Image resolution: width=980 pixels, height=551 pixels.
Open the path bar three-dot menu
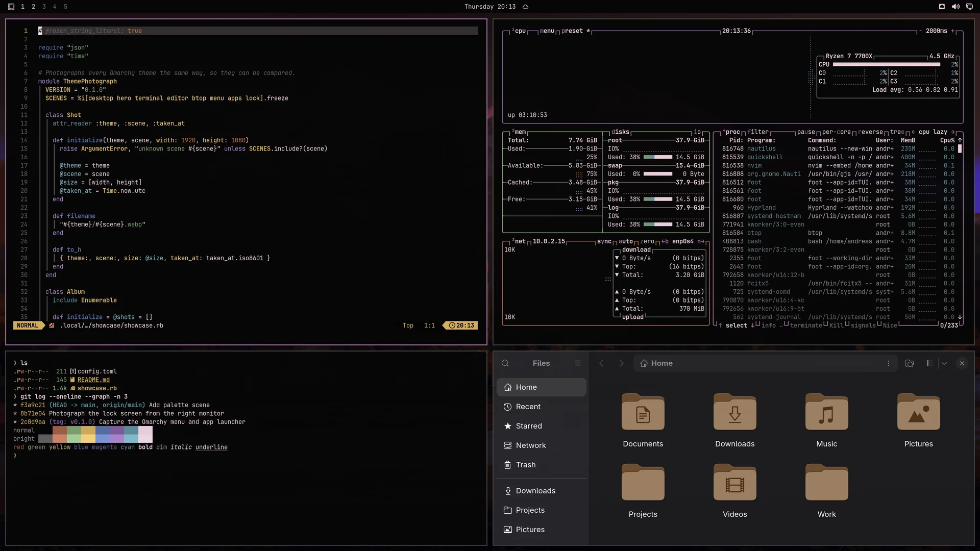(889, 363)
